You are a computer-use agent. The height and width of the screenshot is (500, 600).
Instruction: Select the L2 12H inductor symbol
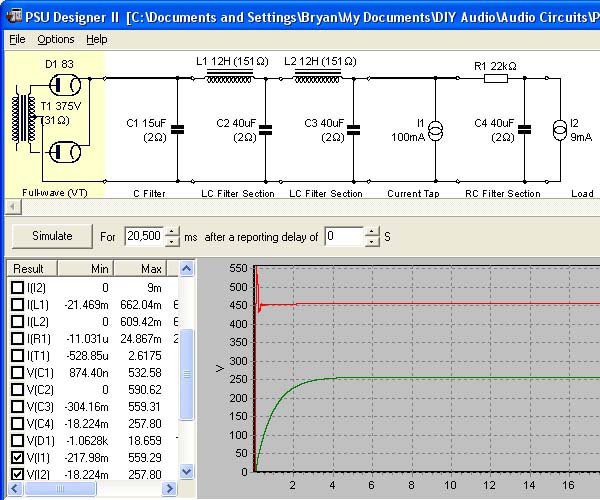pos(318,77)
